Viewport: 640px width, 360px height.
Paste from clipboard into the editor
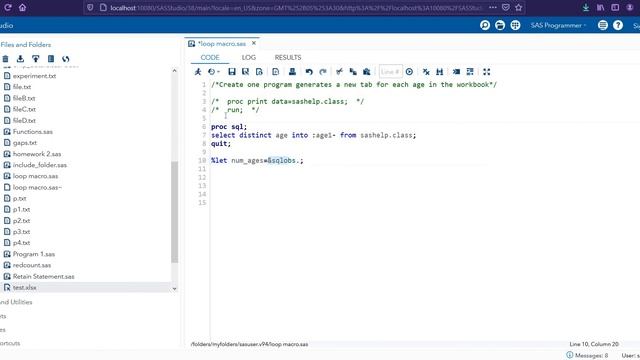367,72
